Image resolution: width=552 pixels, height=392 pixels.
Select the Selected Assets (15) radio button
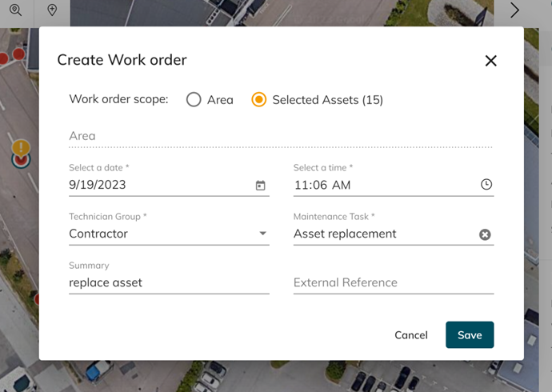258,100
